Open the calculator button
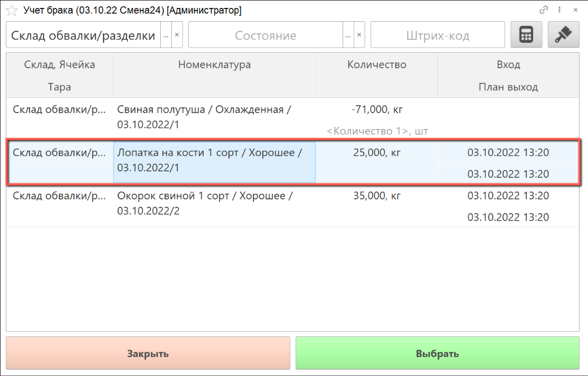Image resolution: width=588 pixels, height=376 pixels. point(526,35)
